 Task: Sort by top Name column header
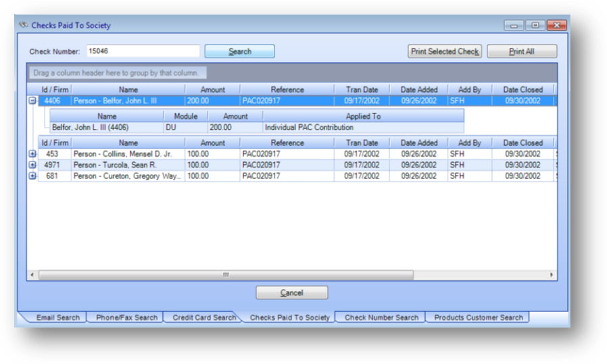[x=128, y=89]
